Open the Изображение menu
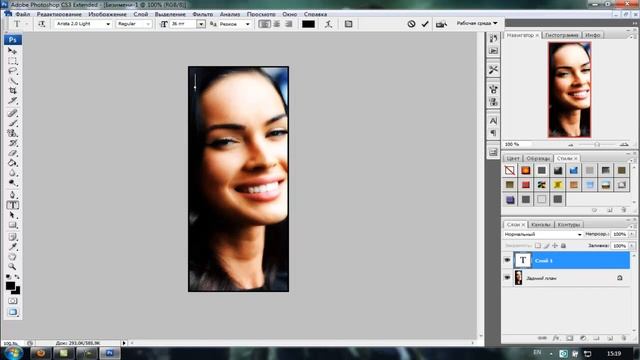This screenshot has height=360, width=640. click(x=107, y=14)
